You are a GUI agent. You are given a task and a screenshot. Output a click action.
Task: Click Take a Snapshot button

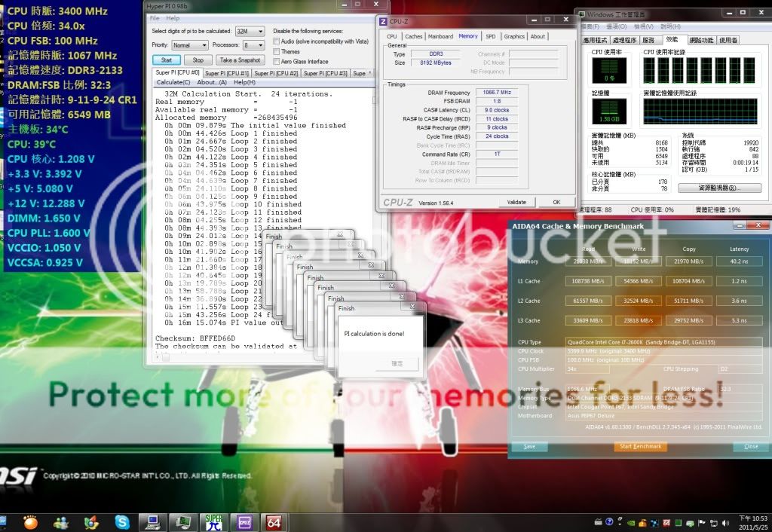tap(240, 60)
